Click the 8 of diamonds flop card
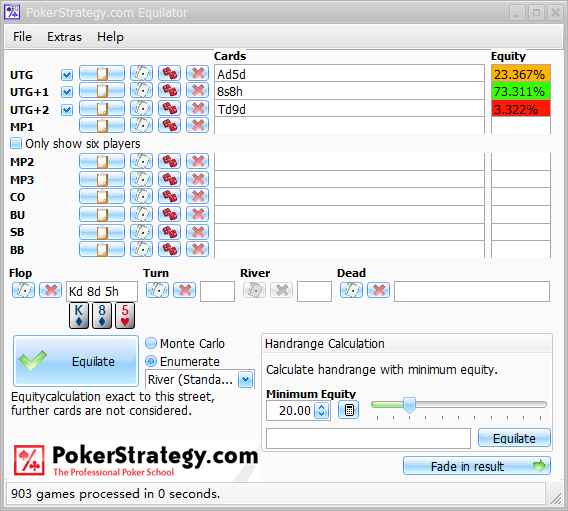The height and width of the screenshot is (511, 568). tap(102, 316)
